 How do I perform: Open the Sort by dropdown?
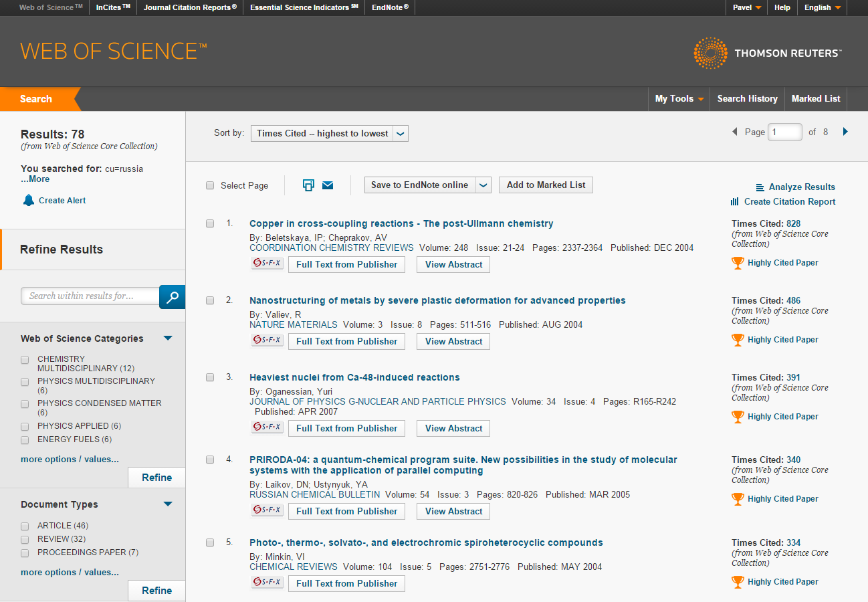click(329, 133)
